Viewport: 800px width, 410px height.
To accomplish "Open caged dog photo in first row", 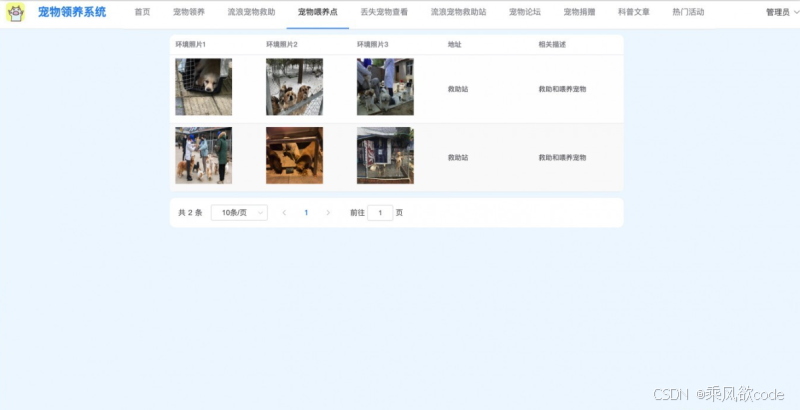I will [204, 87].
